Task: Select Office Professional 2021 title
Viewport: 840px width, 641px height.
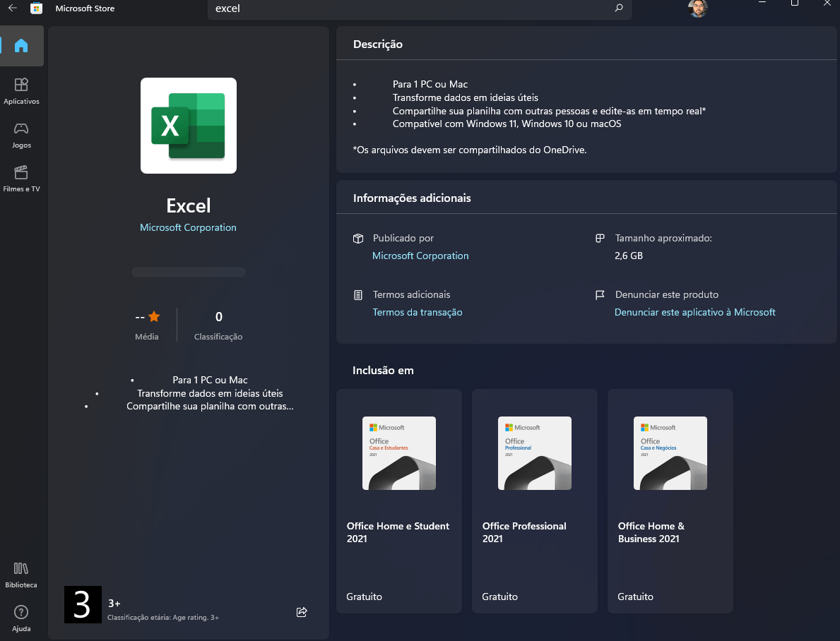Action: point(524,532)
